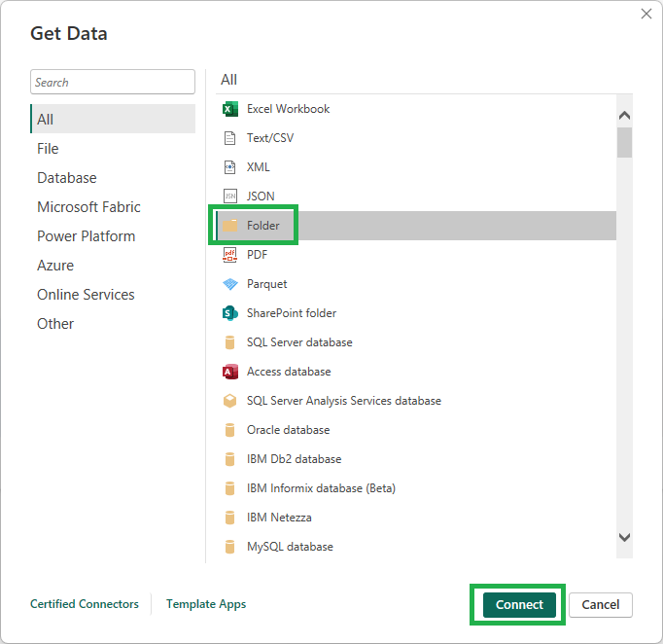The height and width of the screenshot is (644, 663).
Task: Click the MySQL database cylinder icon
Action: pyautogui.click(x=230, y=547)
